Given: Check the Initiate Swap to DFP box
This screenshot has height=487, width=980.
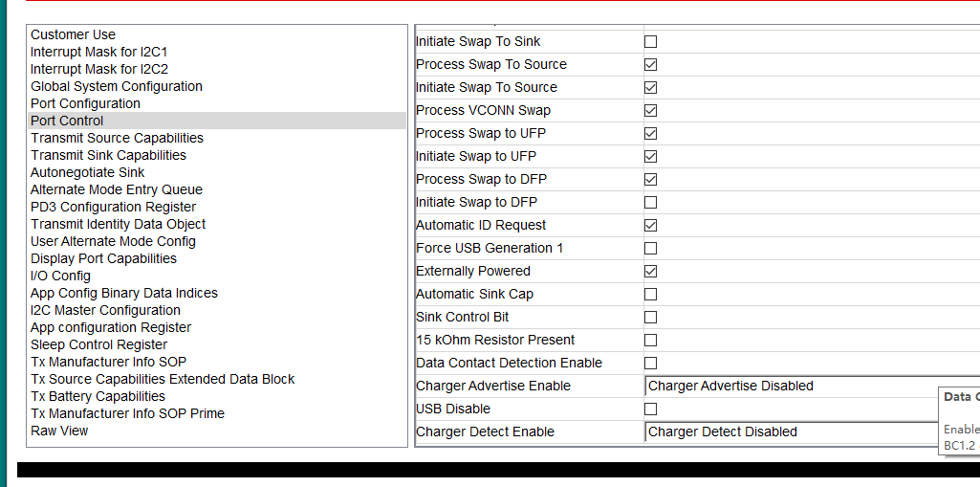Looking at the screenshot, I should pos(650,203).
